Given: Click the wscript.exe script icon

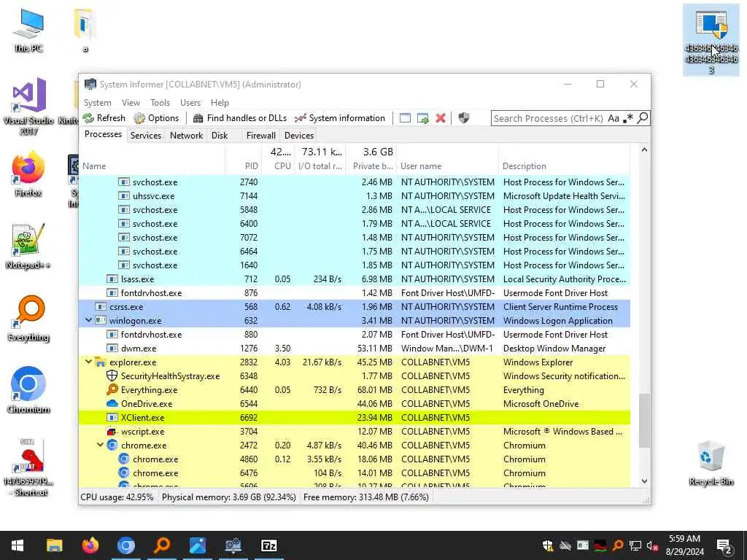Looking at the screenshot, I should pyautogui.click(x=112, y=432).
